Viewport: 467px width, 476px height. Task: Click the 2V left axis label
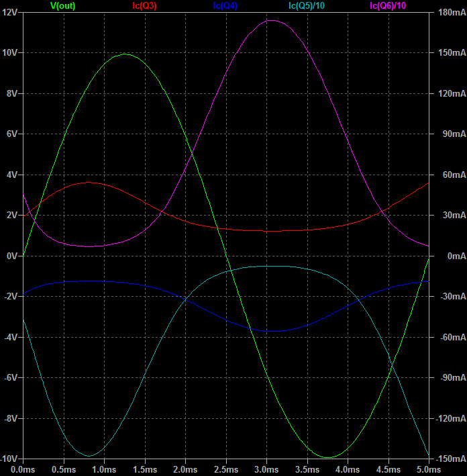[x=12, y=216]
